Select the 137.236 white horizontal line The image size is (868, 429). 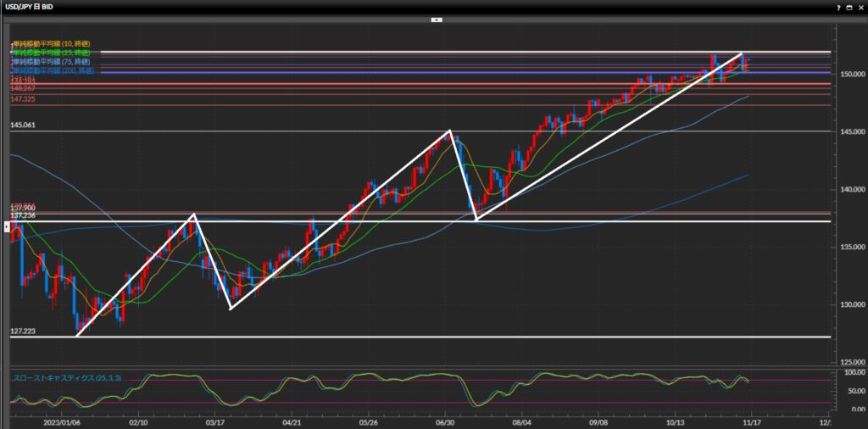click(x=509, y=221)
